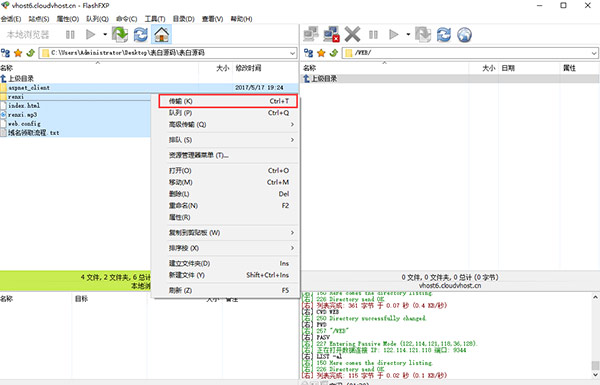This screenshot has width=600, height=385.
Task: Open bookmarks star in remote pane
Action: point(321,53)
